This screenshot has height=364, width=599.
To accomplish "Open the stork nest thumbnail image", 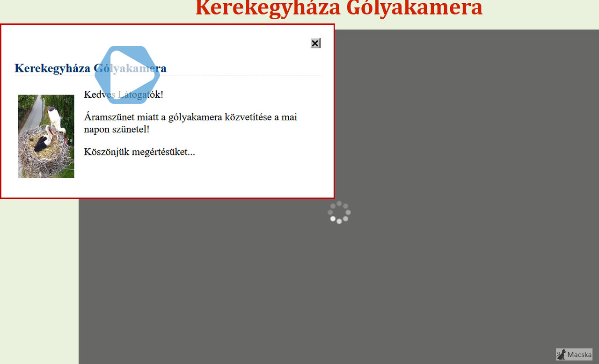I will pos(46,136).
